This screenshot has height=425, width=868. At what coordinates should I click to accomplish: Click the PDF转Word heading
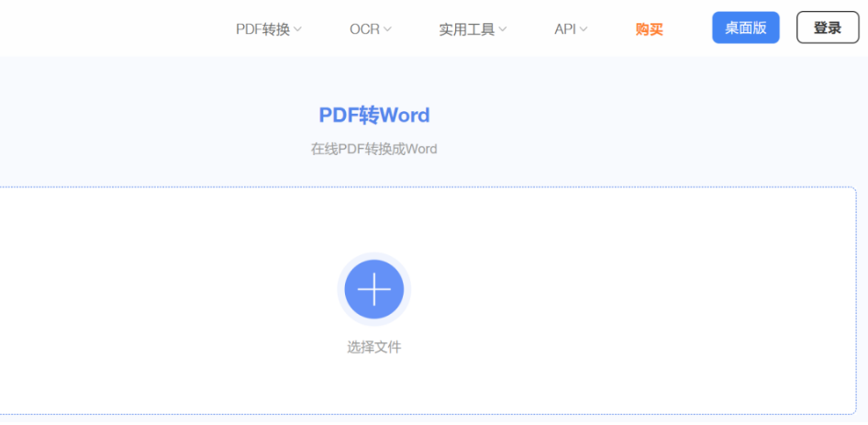[374, 116]
